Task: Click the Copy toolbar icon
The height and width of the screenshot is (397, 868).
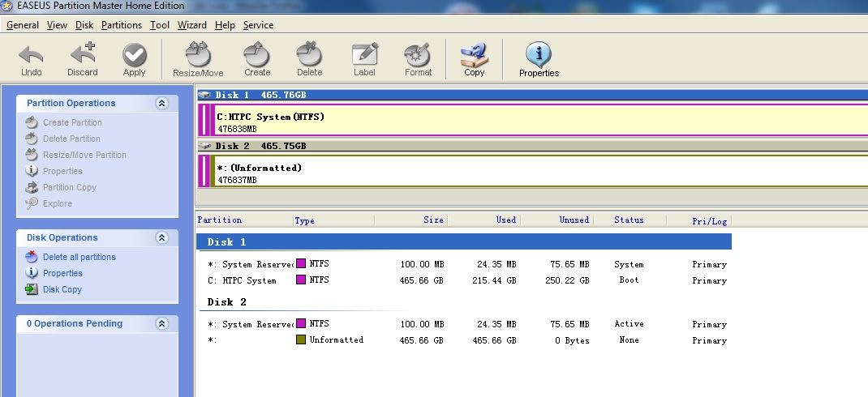Action: coord(474,55)
